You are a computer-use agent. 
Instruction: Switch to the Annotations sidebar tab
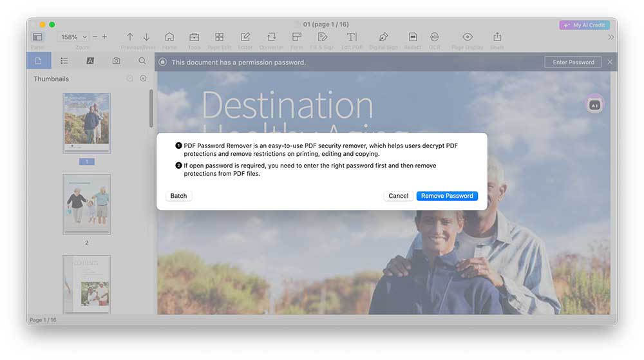coord(90,61)
